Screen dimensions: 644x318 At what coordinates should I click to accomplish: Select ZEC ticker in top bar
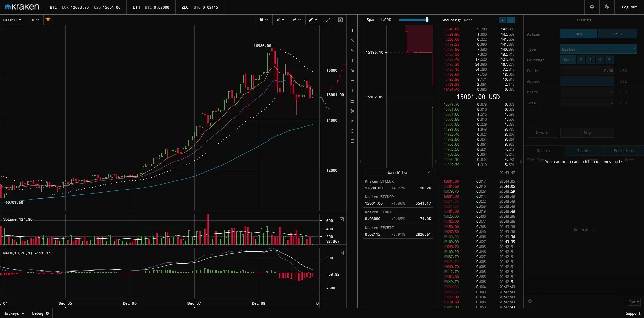(200, 7)
